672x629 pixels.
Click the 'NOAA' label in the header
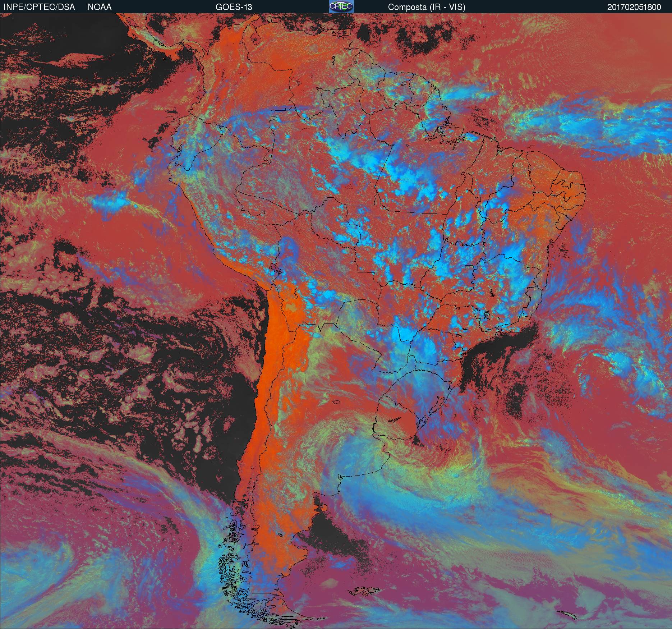(100, 7)
